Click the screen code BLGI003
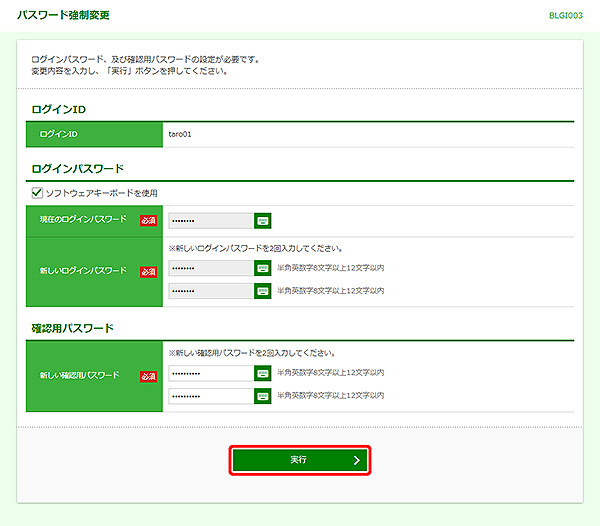 click(x=566, y=15)
